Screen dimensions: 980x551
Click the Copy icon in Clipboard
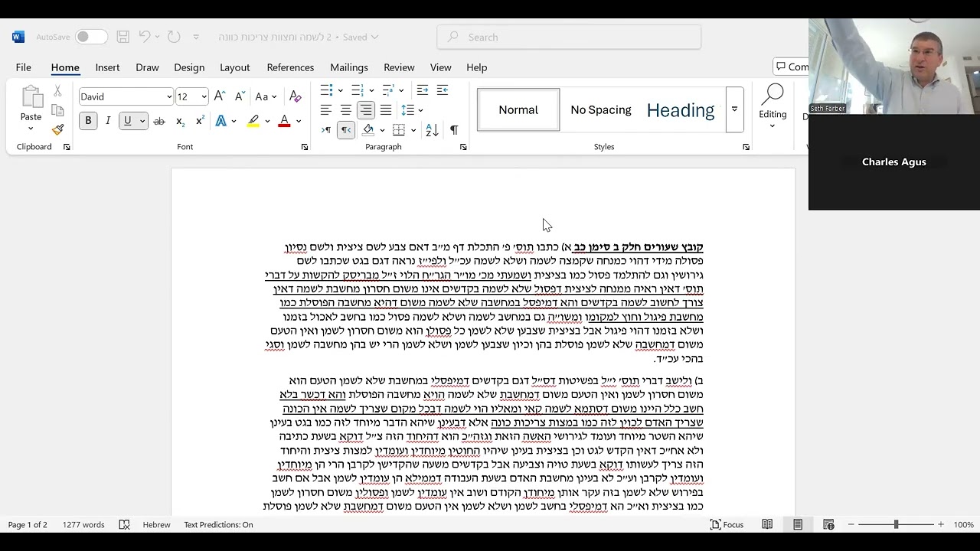[57, 110]
